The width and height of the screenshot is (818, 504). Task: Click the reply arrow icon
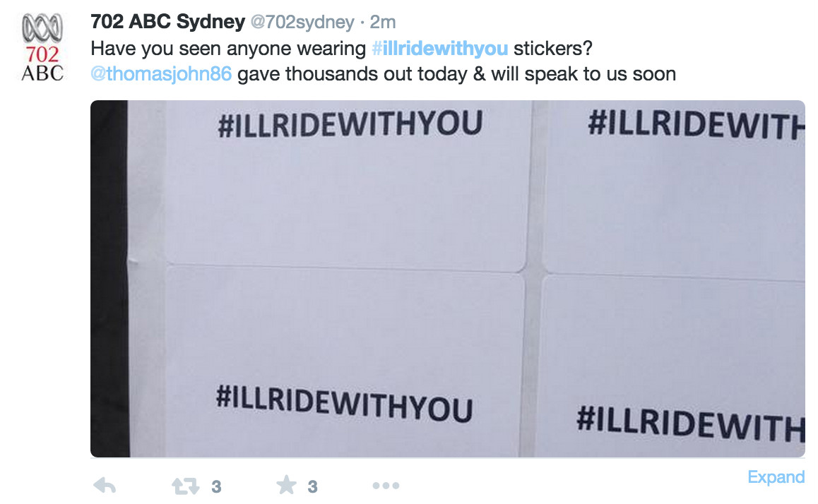tap(105, 486)
